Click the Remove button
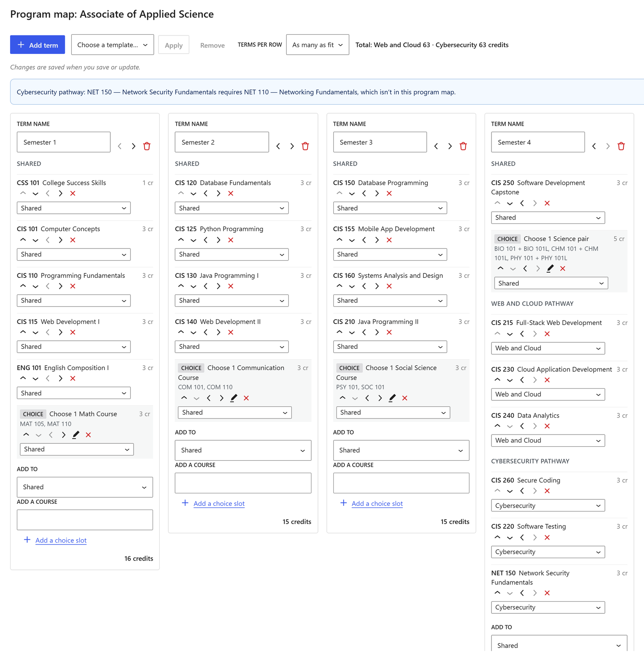This screenshot has width=644, height=652. point(213,46)
